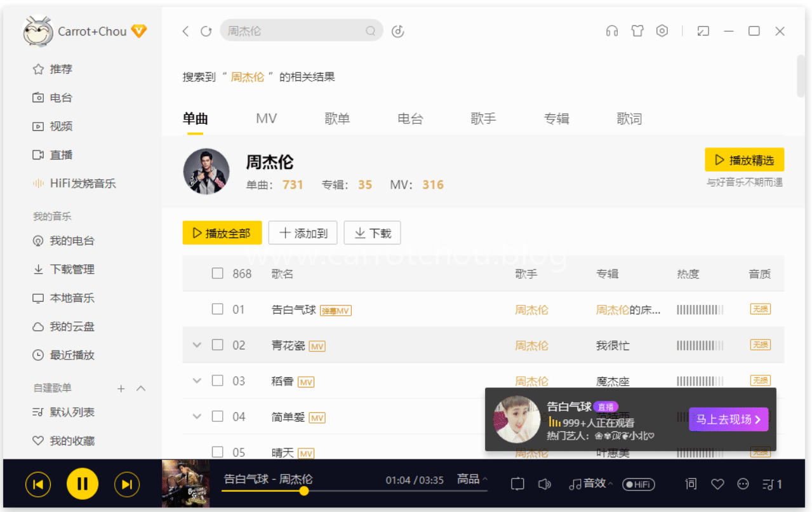Open the play queue icon showing 1
The image size is (812, 512).
click(772, 484)
